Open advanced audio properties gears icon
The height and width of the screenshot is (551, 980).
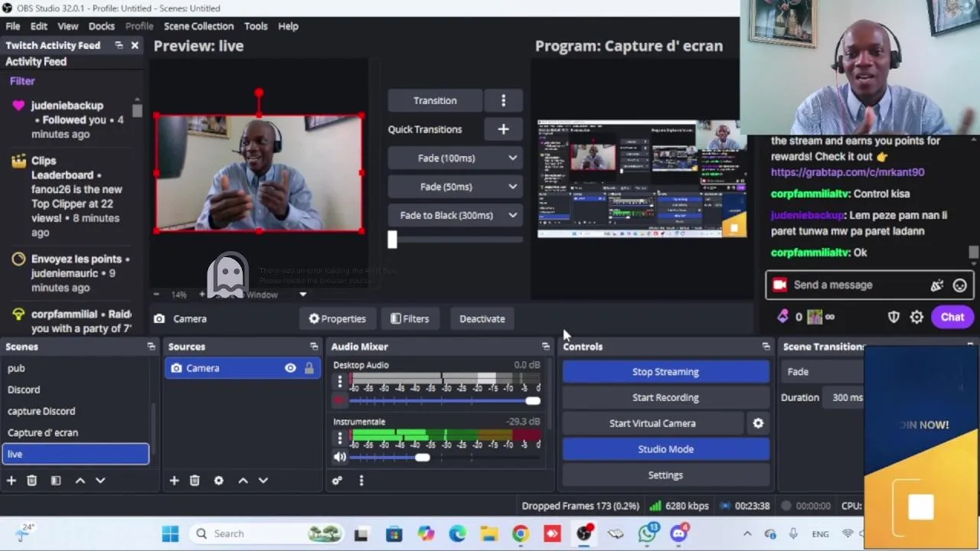pyautogui.click(x=337, y=481)
